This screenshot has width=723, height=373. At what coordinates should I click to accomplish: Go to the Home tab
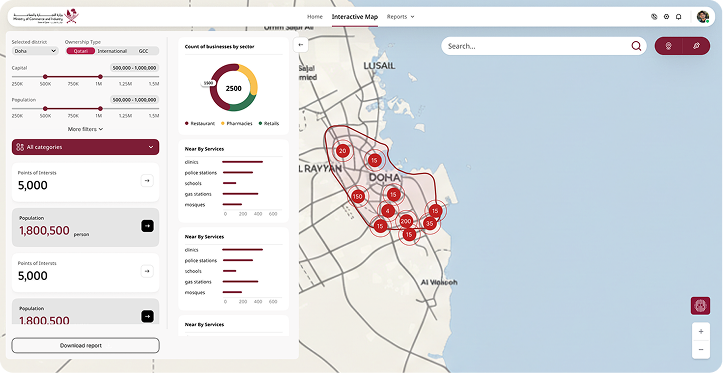point(315,17)
